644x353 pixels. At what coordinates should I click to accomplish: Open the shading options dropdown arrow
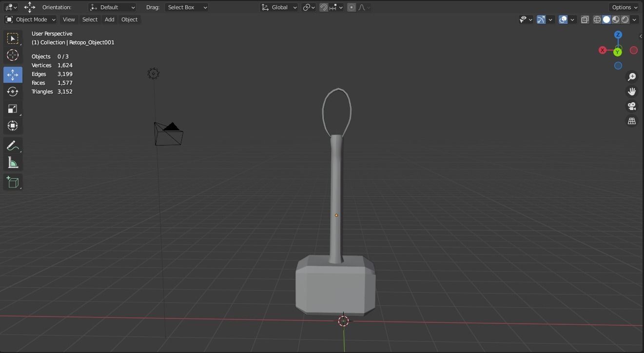pyautogui.click(x=634, y=19)
